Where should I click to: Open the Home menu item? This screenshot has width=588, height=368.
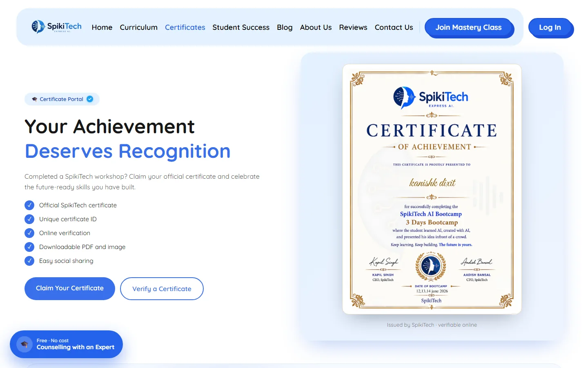point(102,27)
